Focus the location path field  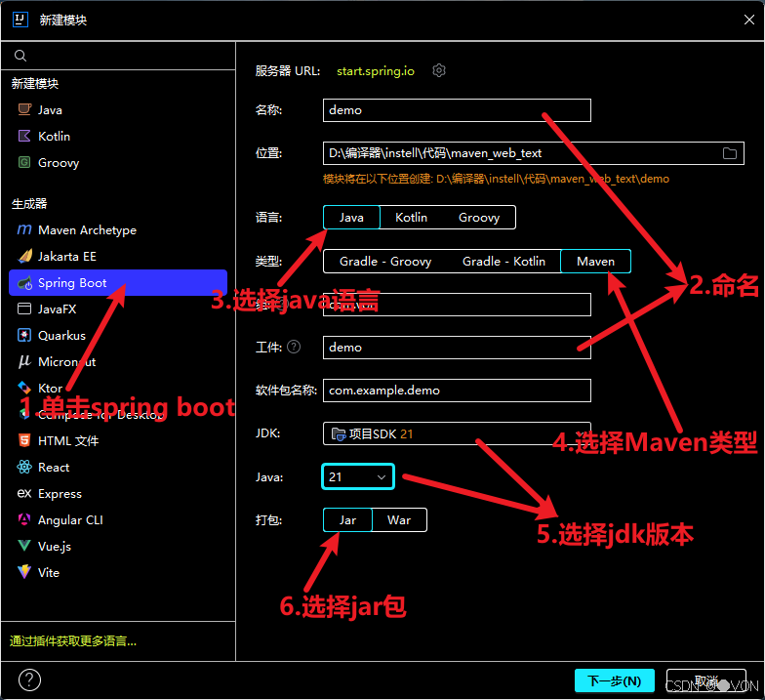point(533,153)
